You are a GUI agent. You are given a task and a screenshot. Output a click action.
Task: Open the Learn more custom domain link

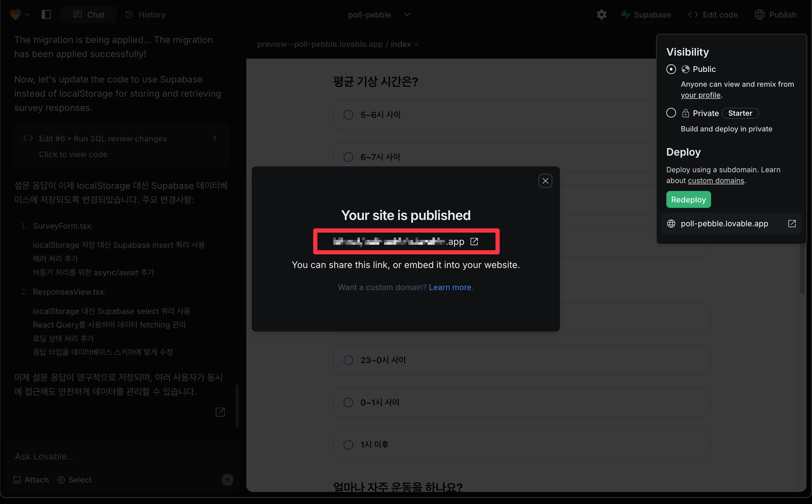[450, 287]
